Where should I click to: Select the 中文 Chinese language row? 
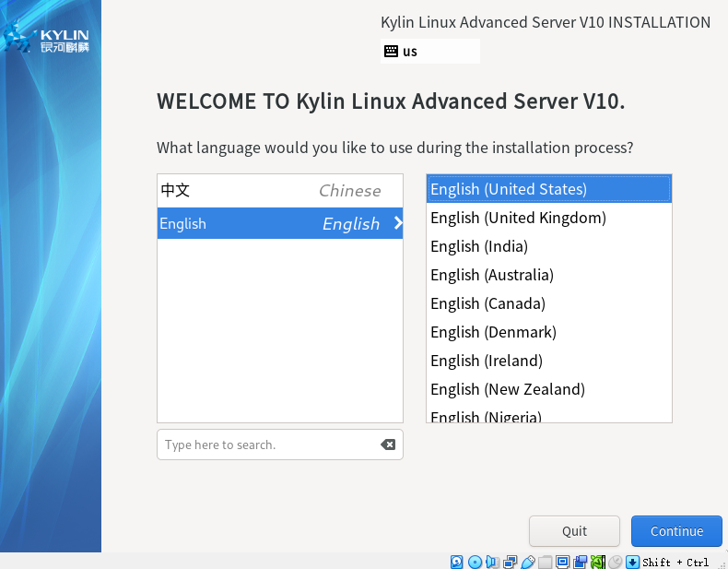point(280,191)
